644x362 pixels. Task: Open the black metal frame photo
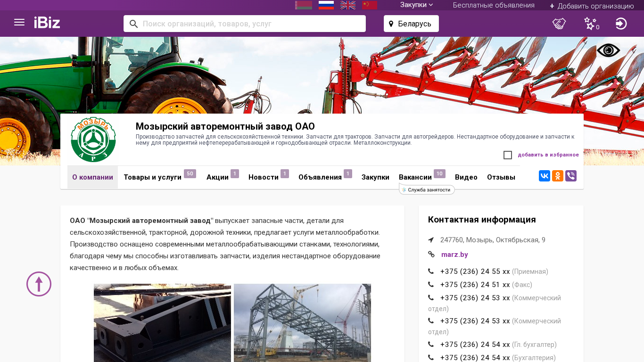coord(162,323)
